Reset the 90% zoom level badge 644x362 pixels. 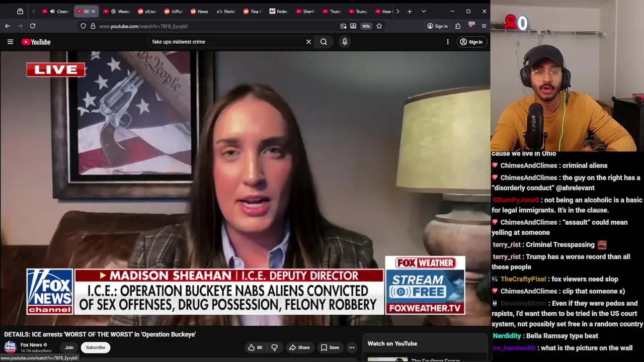(366, 26)
